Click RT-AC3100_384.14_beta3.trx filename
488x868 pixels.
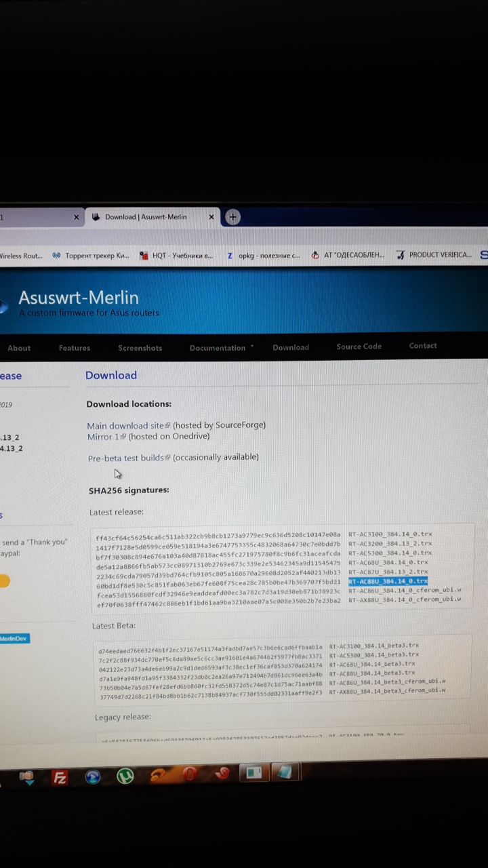(x=374, y=646)
